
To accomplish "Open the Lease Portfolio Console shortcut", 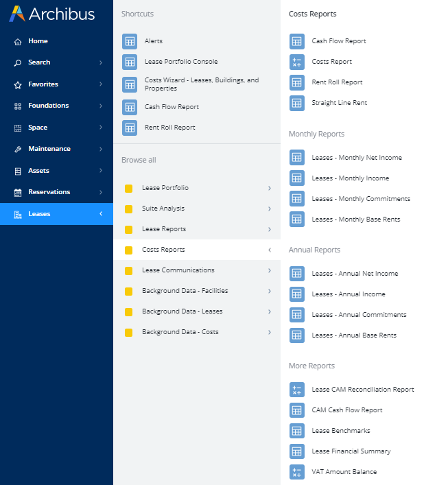I will (180, 62).
